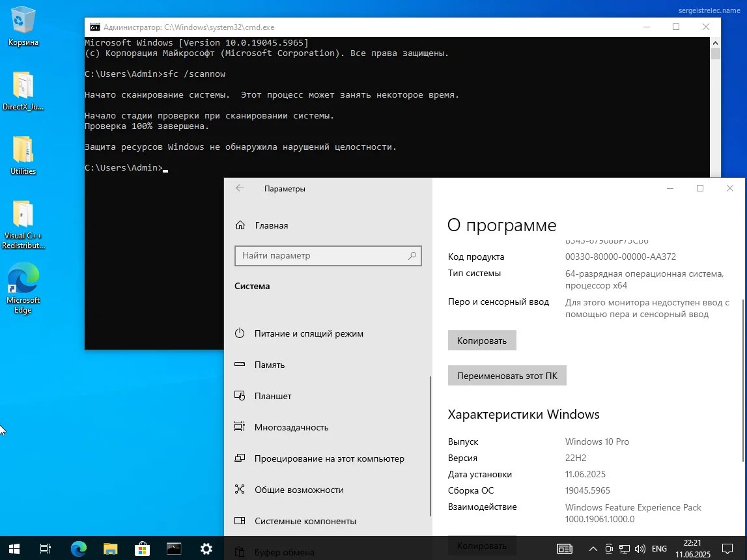Click Windows Feature Experience Pack text
The image size is (747, 560).
point(633,507)
